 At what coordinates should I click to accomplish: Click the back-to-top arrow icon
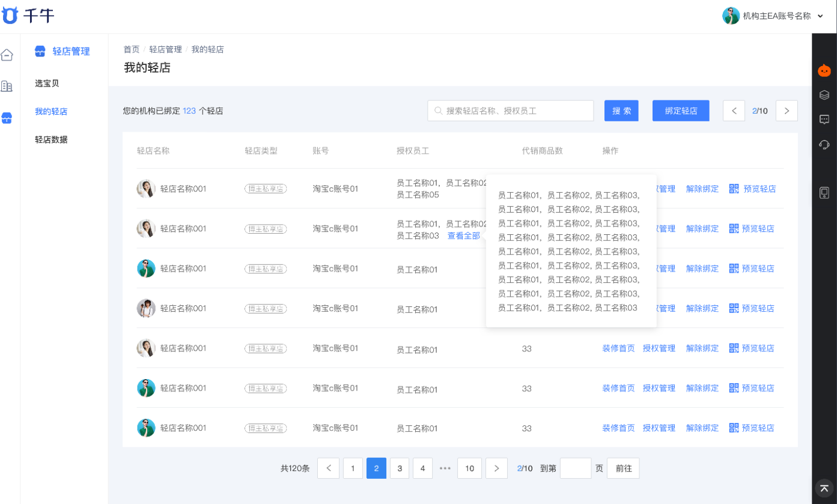(x=824, y=488)
